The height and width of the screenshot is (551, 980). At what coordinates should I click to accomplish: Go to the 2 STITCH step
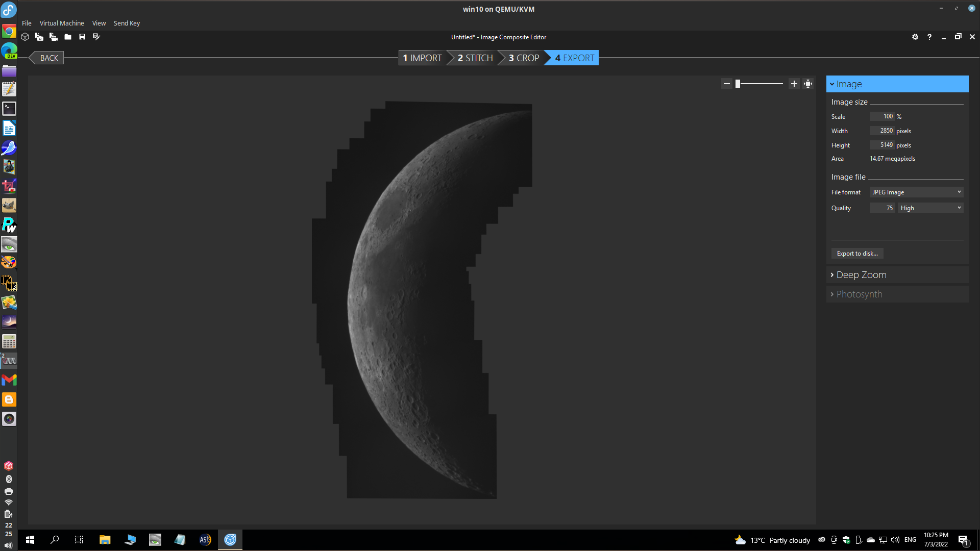point(475,58)
